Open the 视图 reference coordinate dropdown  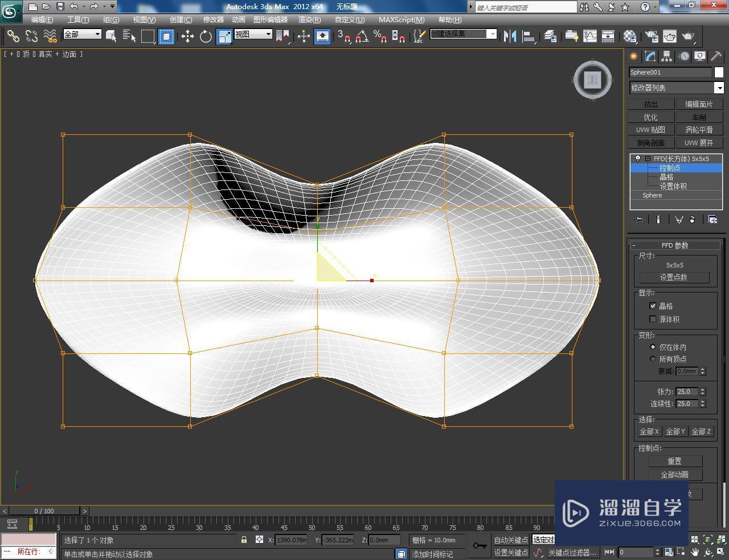pos(268,34)
